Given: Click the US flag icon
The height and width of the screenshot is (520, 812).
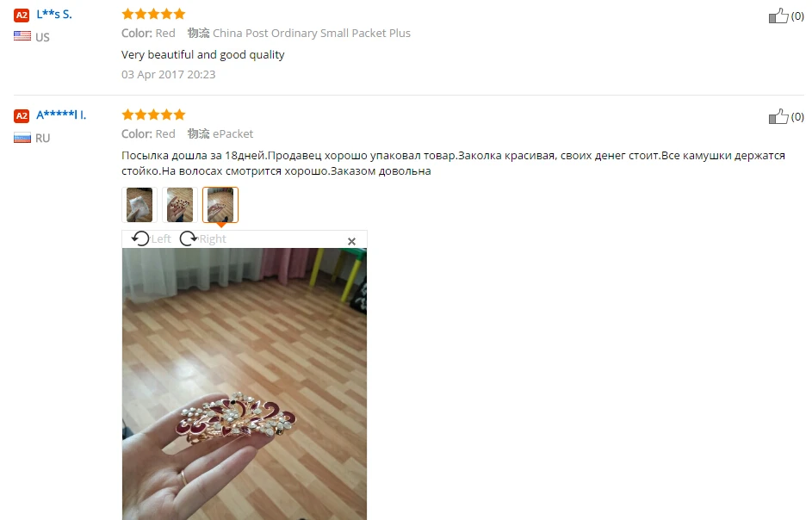Looking at the screenshot, I should point(22,36).
